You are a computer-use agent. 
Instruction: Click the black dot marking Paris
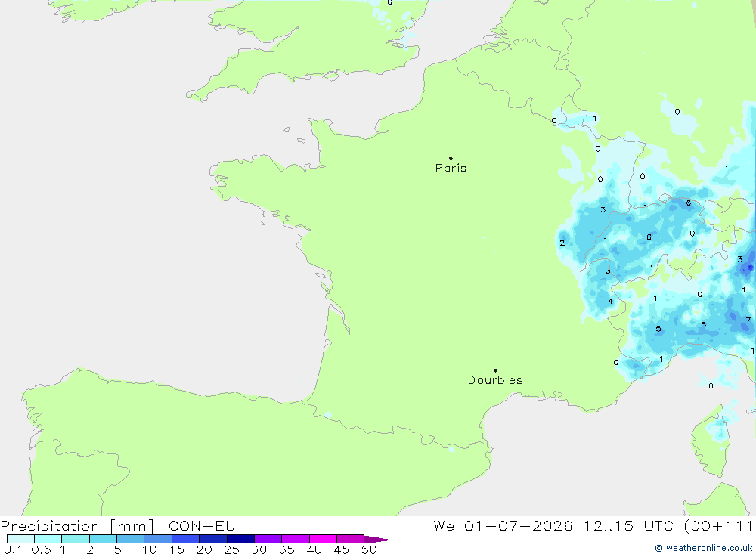[x=451, y=158]
